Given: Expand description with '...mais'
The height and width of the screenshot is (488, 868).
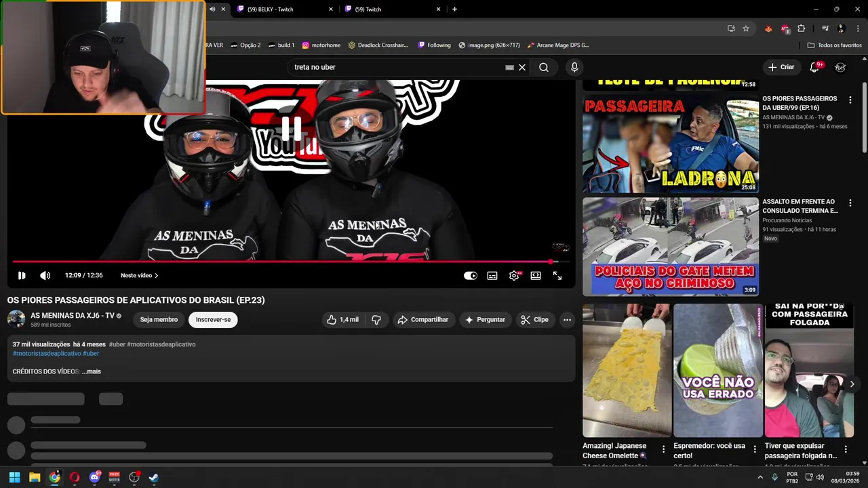Looking at the screenshot, I should [x=92, y=371].
